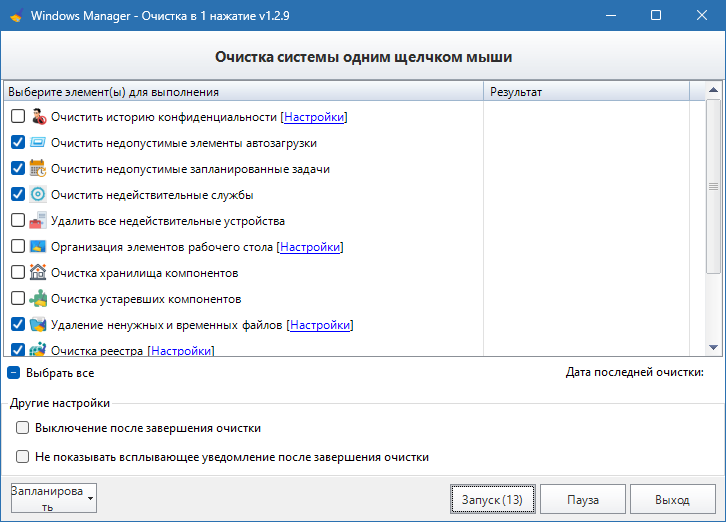Click the list scrollbar down arrow
This screenshot has height=522, width=726.
click(x=713, y=347)
